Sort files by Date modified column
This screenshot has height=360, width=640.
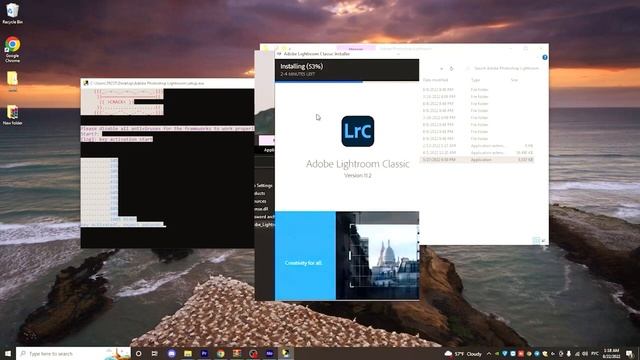click(x=436, y=80)
